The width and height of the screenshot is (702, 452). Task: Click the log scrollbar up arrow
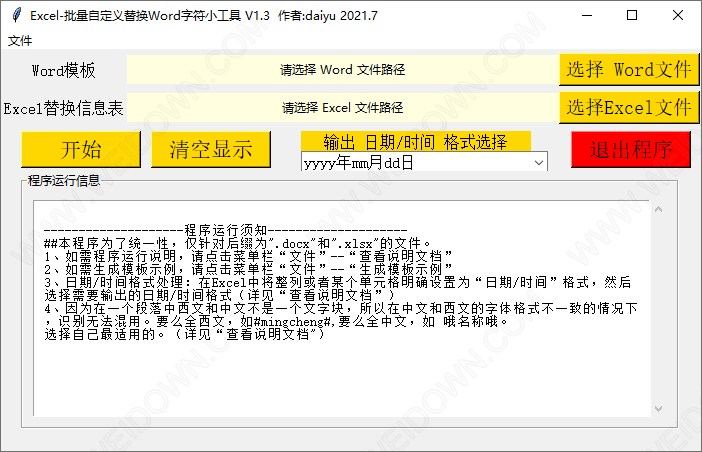[x=656, y=208]
